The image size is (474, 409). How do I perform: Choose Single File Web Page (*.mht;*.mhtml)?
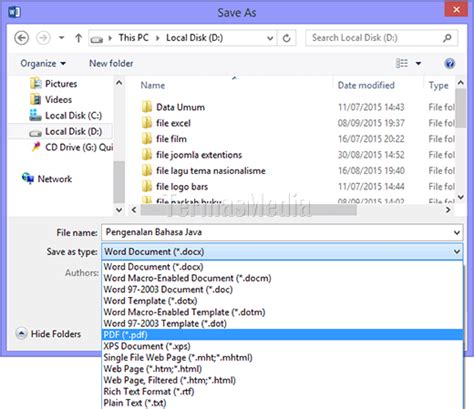(282, 357)
